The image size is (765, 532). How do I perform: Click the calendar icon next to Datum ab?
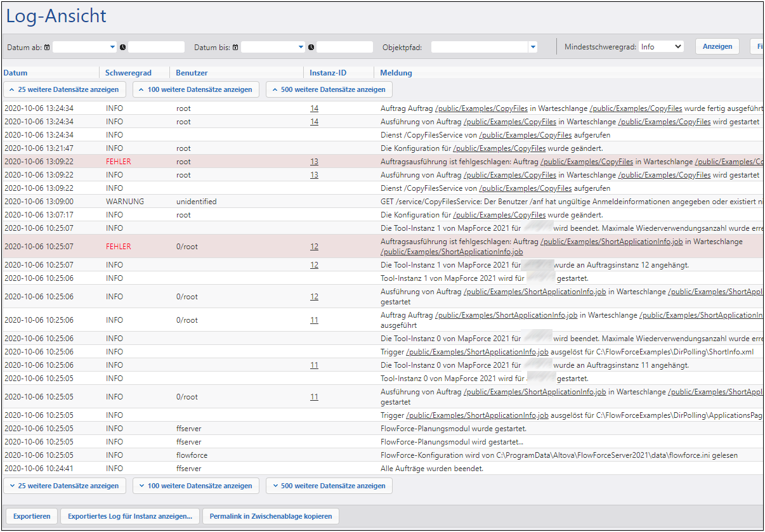click(48, 48)
